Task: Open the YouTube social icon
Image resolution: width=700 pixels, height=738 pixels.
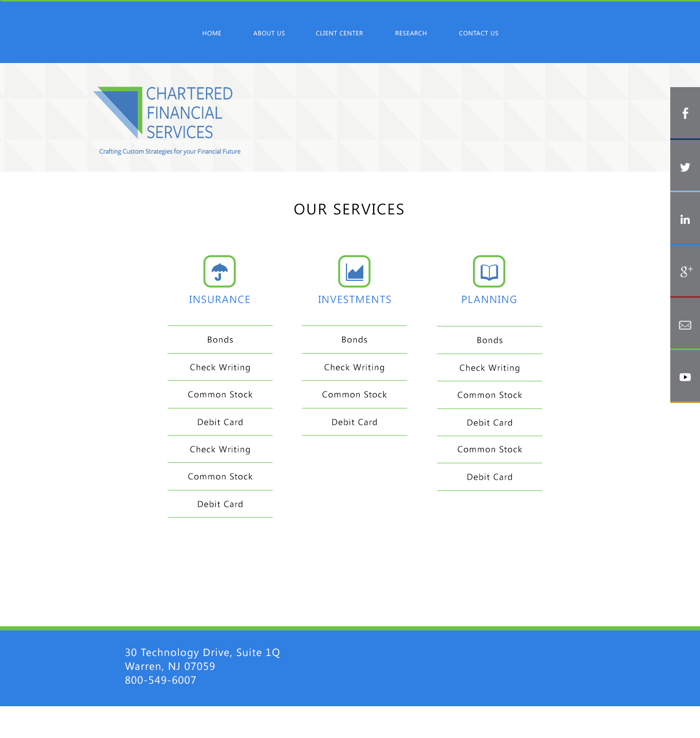Action: [x=685, y=377]
